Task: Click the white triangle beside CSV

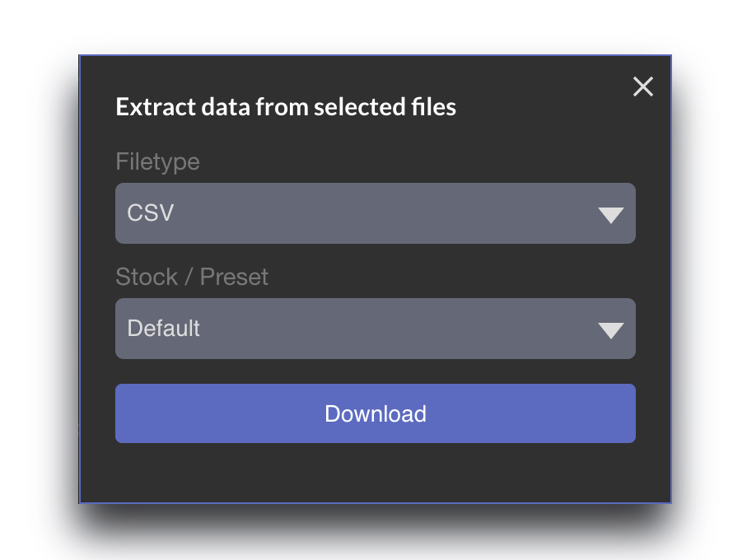Action: pyautogui.click(x=610, y=215)
